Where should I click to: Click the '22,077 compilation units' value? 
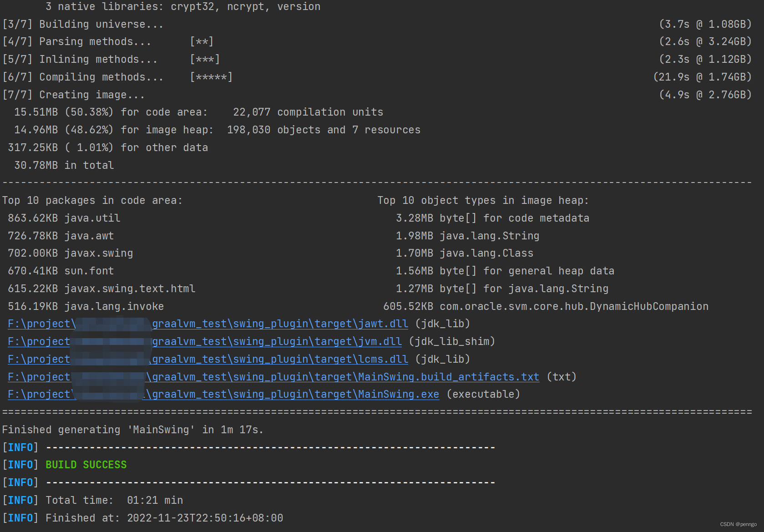pyautogui.click(x=308, y=112)
